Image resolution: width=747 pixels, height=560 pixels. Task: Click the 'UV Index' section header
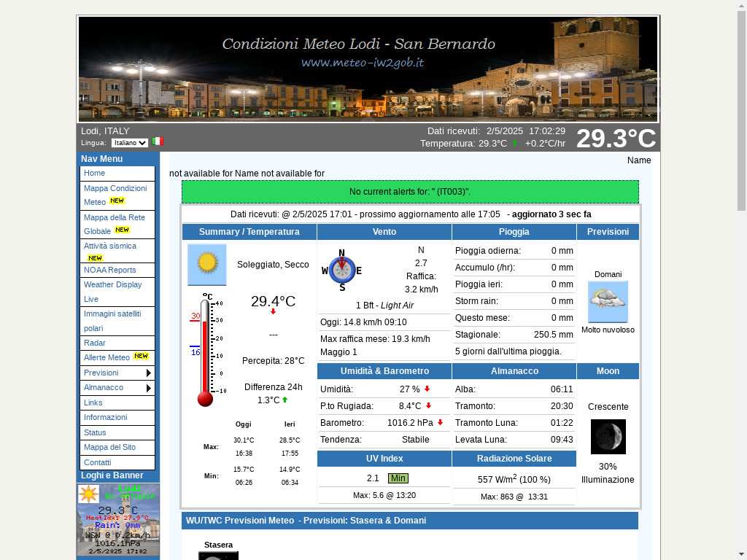[x=384, y=459]
